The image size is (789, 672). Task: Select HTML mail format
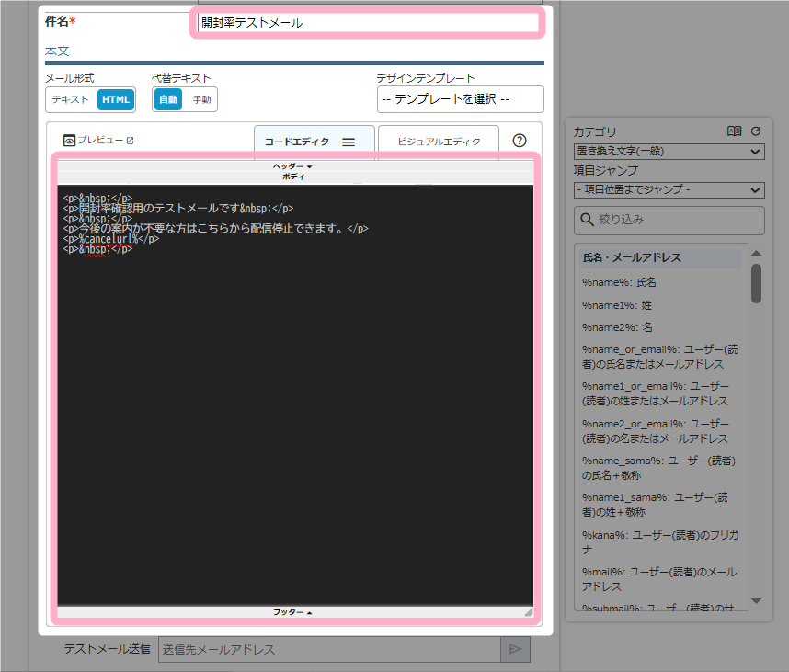click(116, 99)
